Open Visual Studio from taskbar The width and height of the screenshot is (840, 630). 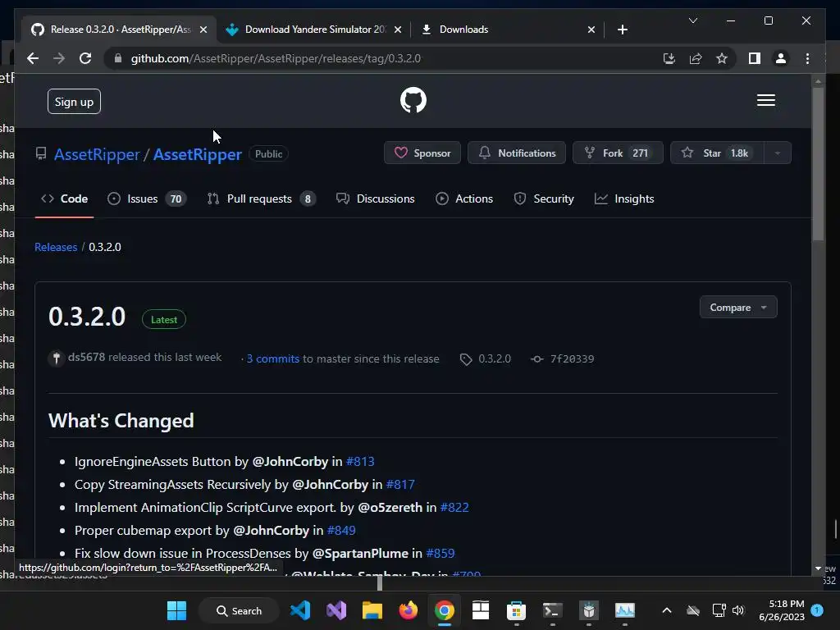click(336, 610)
